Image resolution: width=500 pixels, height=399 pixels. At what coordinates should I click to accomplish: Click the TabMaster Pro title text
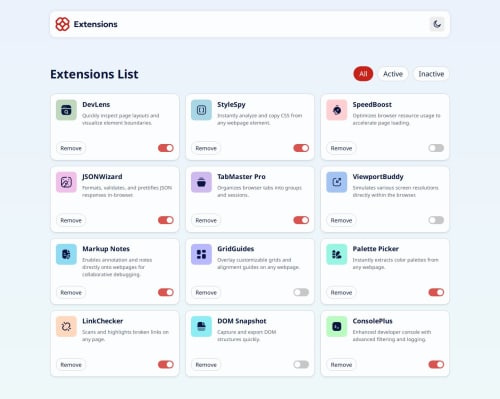click(x=241, y=177)
